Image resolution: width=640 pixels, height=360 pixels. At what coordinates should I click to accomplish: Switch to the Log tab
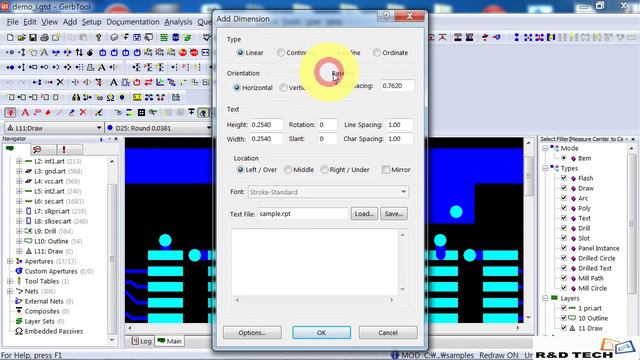pyautogui.click(x=142, y=341)
